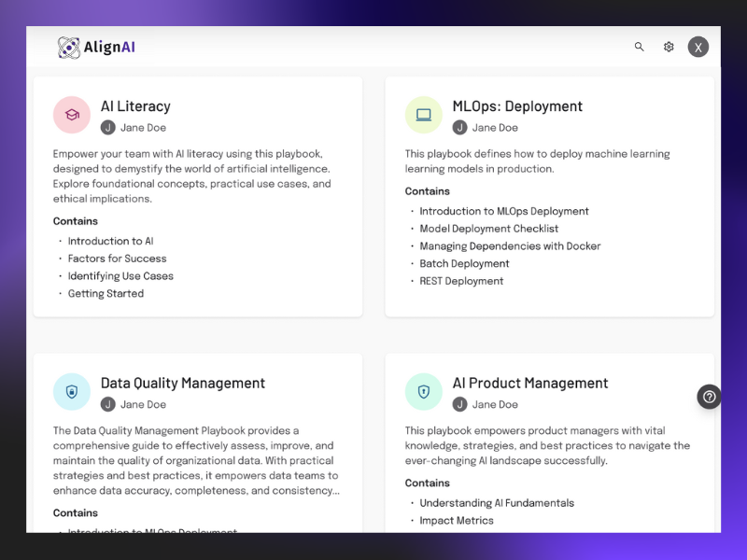Click the X user avatar in the header

(x=698, y=47)
